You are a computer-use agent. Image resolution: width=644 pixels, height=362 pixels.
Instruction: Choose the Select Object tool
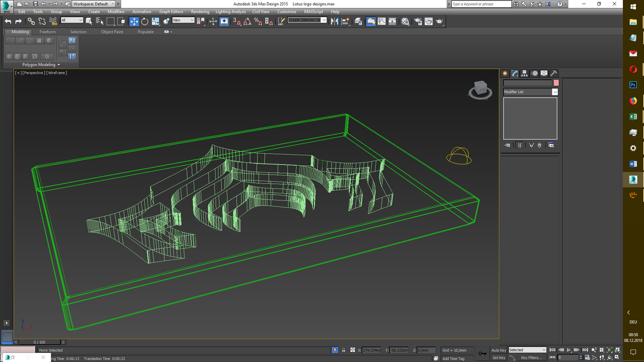coord(89,21)
